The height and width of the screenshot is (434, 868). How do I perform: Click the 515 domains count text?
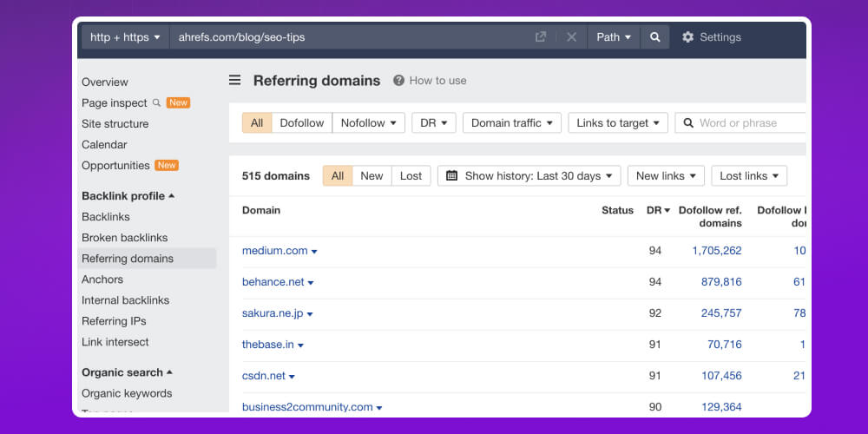(x=276, y=176)
